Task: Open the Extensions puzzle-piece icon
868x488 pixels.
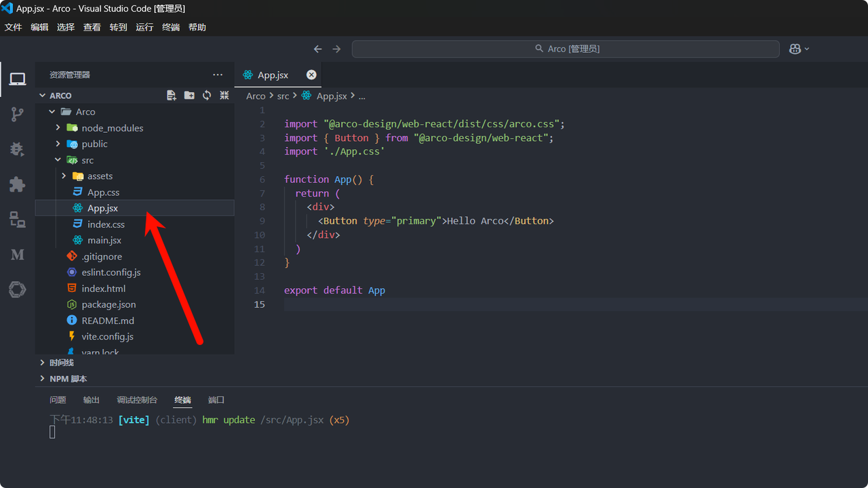Action: click(x=18, y=184)
